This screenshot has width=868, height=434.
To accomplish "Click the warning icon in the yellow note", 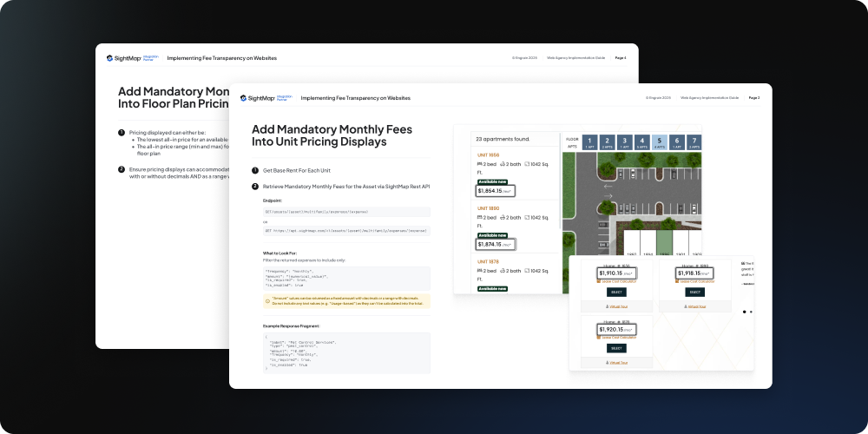I will pos(266,299).
